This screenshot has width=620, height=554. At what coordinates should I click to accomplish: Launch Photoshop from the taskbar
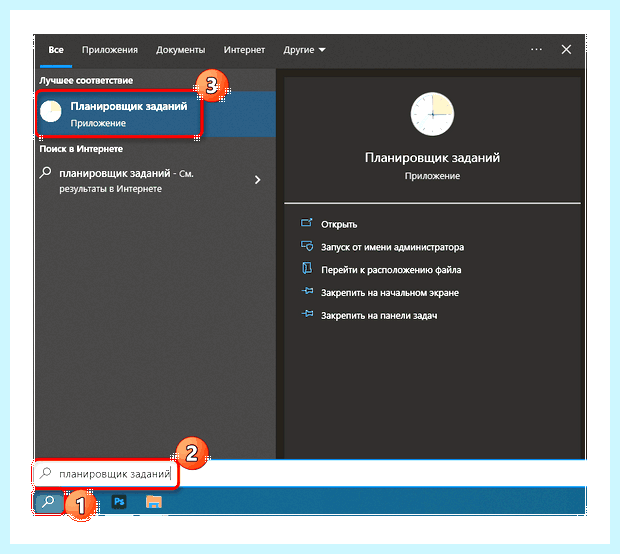click(119, 502)
